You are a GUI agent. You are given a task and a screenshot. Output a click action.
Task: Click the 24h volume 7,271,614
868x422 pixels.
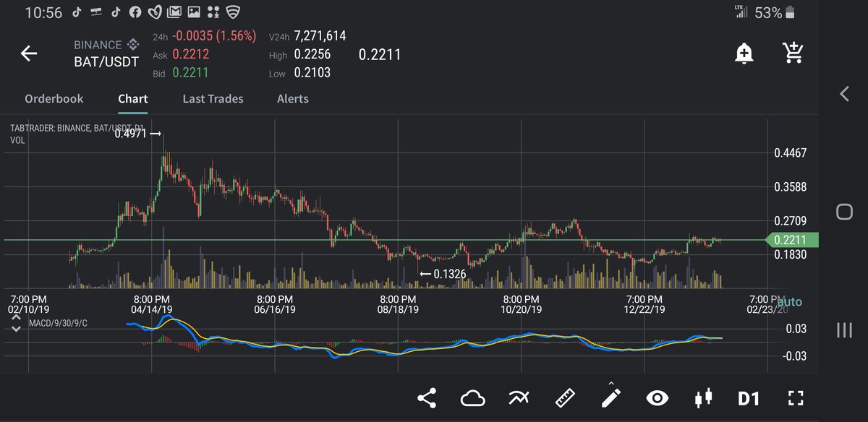click(x=320, y=36)
